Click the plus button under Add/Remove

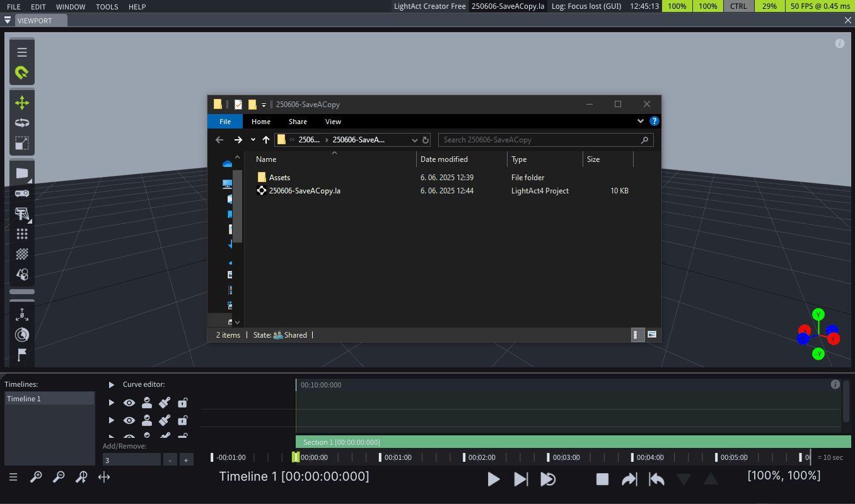(186, 461)
